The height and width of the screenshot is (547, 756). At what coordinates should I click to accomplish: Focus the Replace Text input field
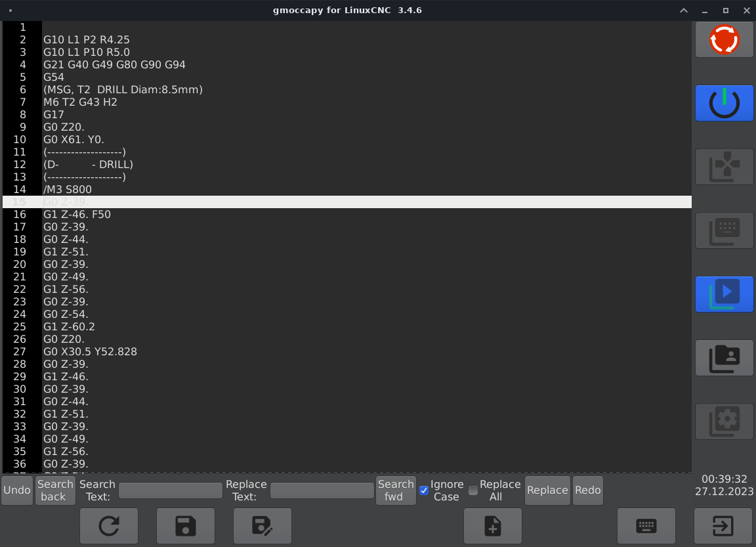point(322,491)
